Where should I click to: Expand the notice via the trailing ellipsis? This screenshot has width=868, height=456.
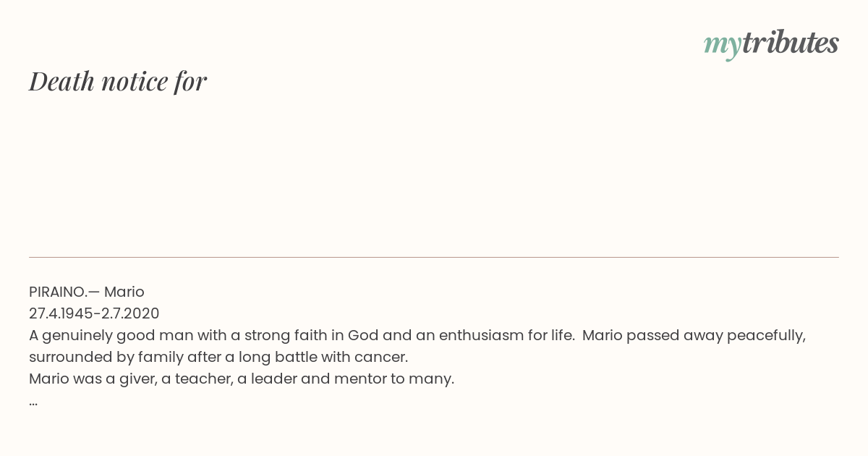pyautogui.click(x=33, y=403)
